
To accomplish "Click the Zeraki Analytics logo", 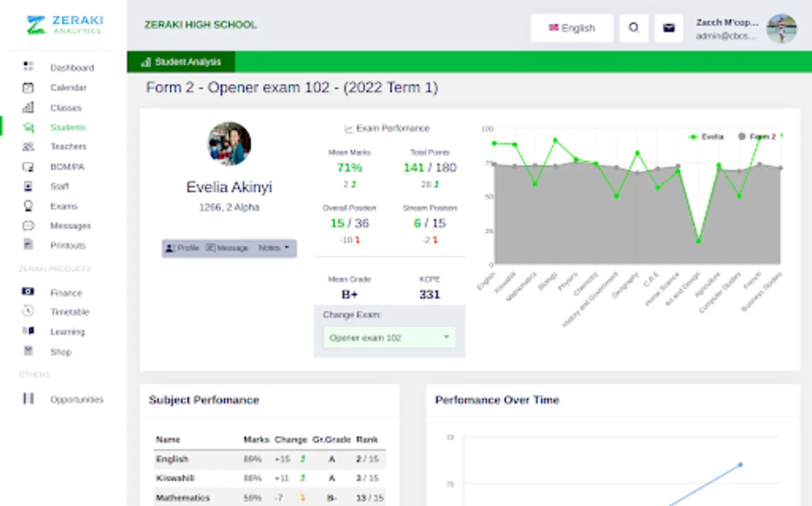I will 65,25.
